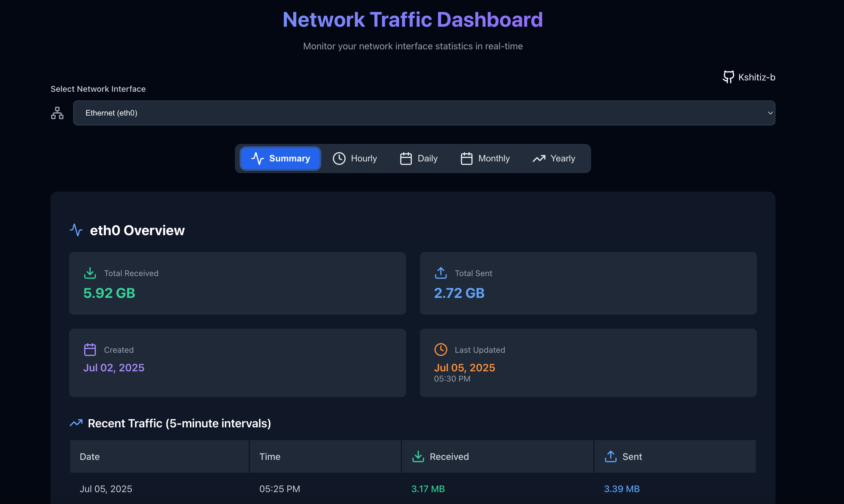Screen dimensions: 844x504
Task: Click the Received column download icon
Action: click(x=418, y=456)
